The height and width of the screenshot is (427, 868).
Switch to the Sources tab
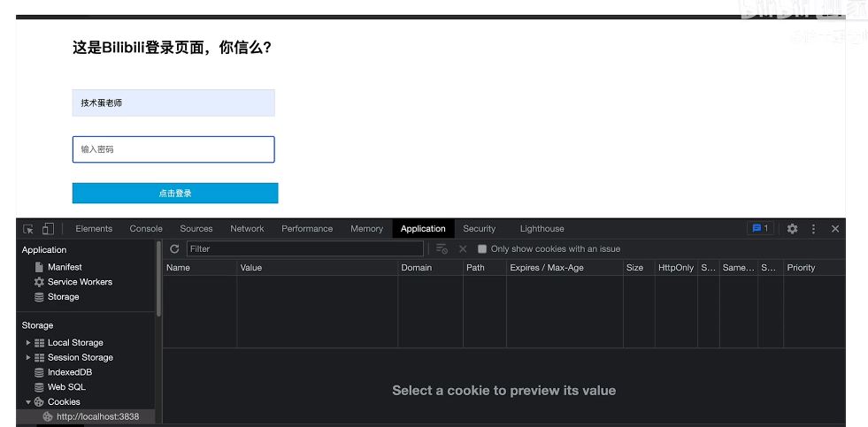(x=196, y=228)
